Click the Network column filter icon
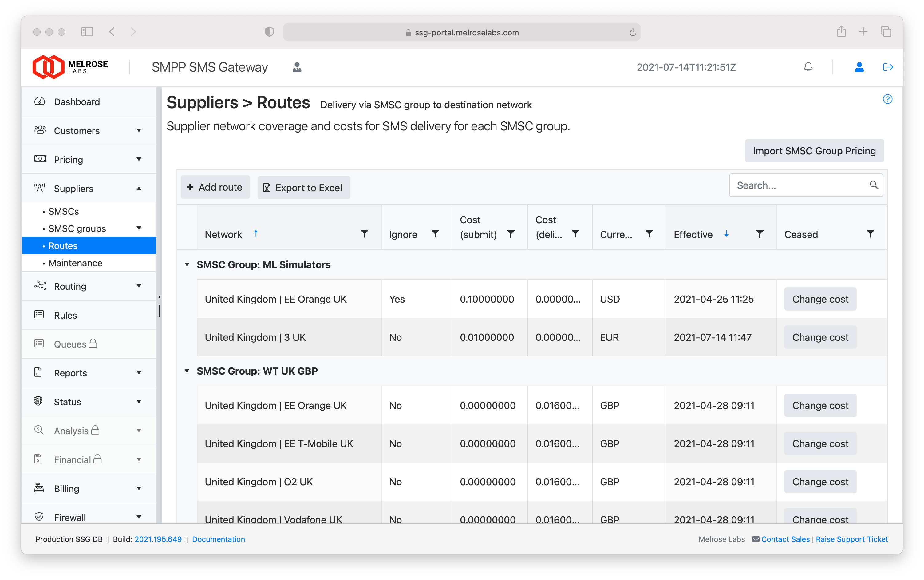This screenshot has width=924, height=580. pyautogui.click(x=364, y=234)
